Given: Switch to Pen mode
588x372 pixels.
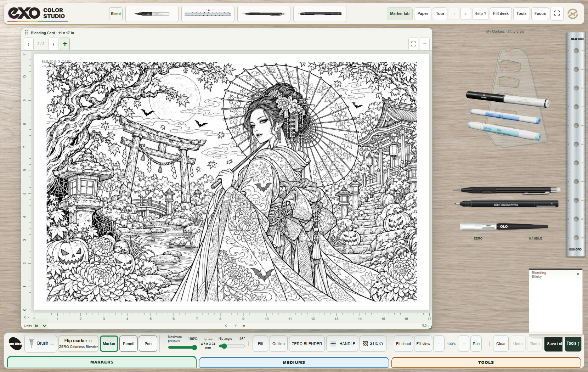Looking at the screenshot, I should click(x=148, y=344).
